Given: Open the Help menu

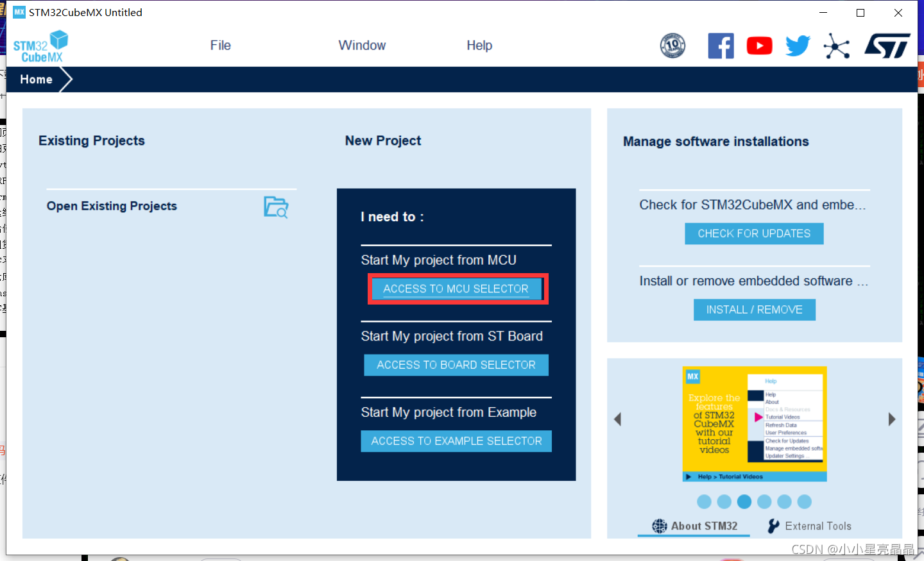Looking at the screenshot, I should 479,46.
